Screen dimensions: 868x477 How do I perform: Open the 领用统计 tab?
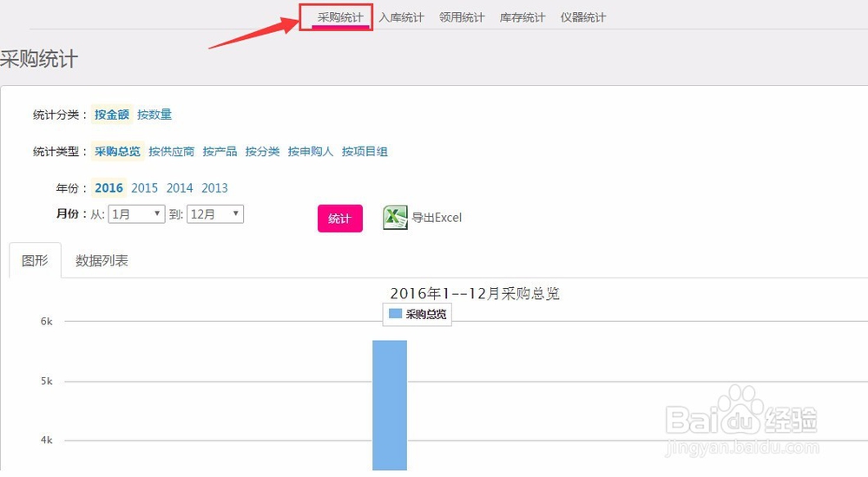[x=462, y=17]
